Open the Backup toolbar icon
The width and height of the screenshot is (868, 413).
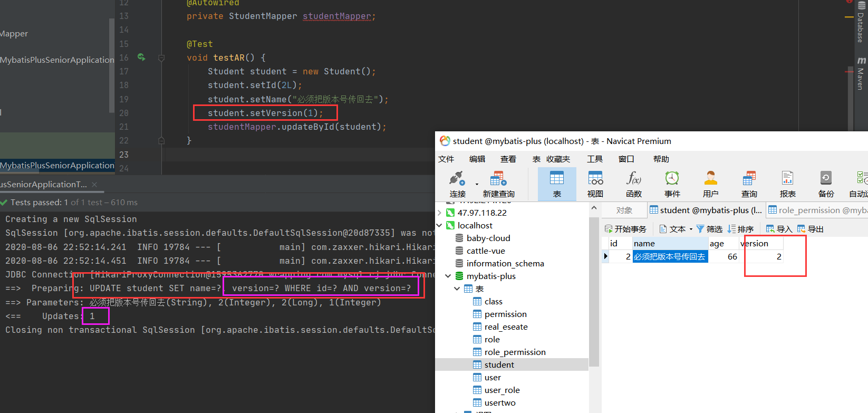point(826,184)
